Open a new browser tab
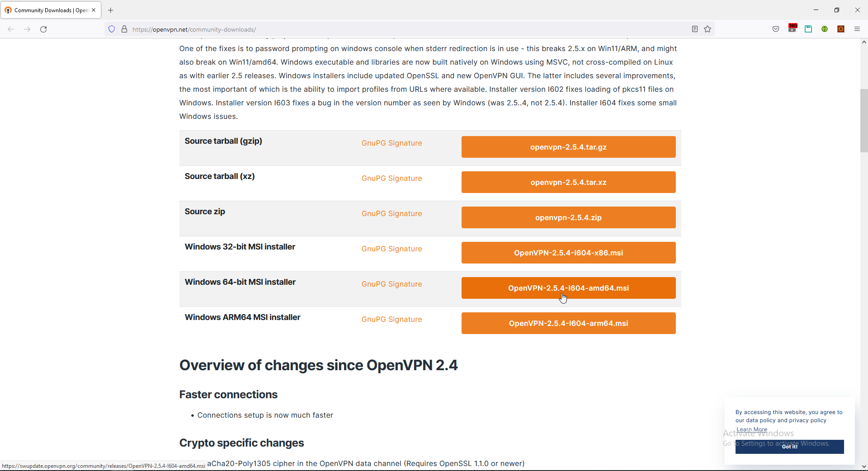 (111, 10)
